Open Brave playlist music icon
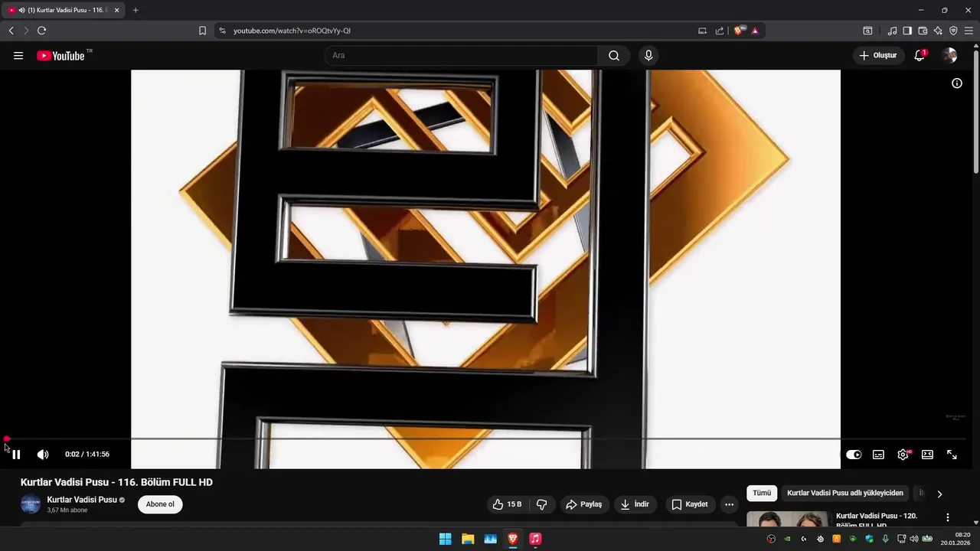This screenshot has width=980, height=551. coord(892,31)
